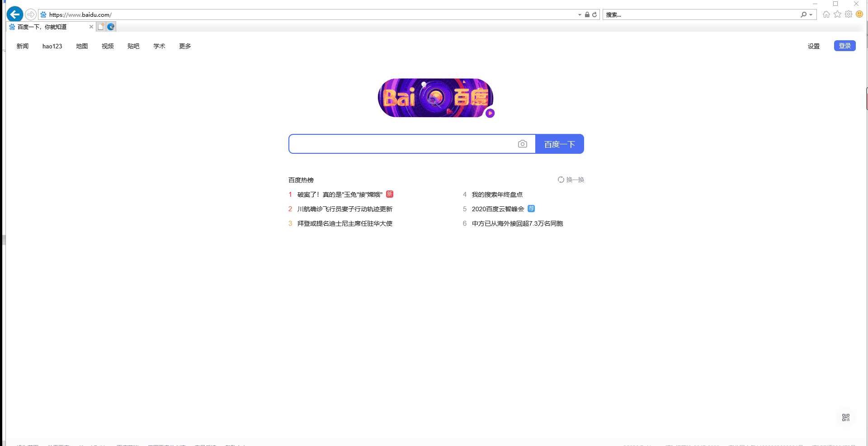Screen dimensions: 868x446
Task: Click the security lock icon in address bar
Action: point(587,14)
